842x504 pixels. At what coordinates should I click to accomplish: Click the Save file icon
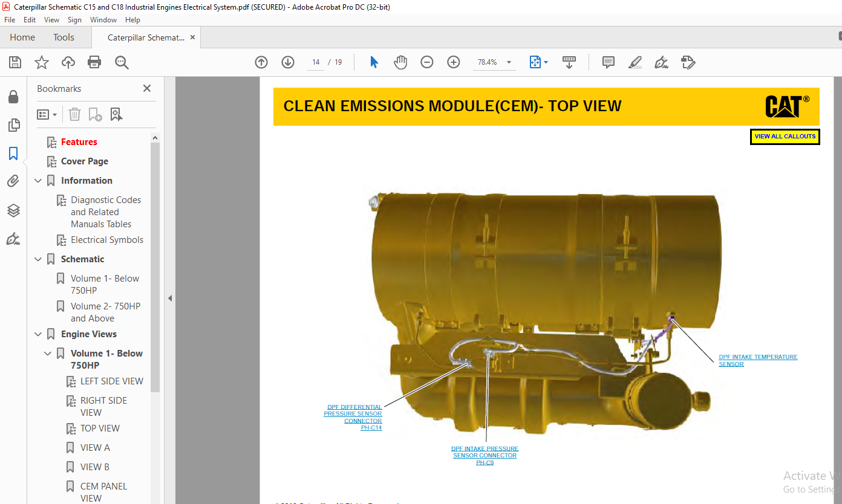point(15,62)
